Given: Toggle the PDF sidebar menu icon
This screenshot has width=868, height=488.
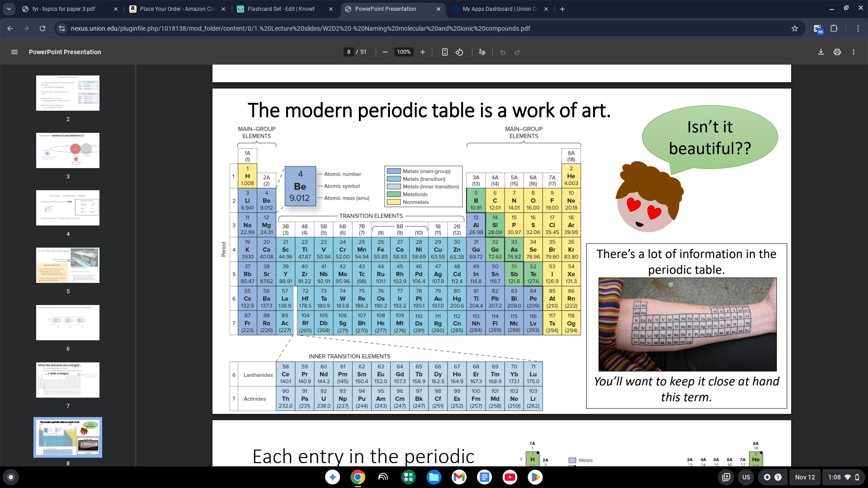Looking at the screenshot, I should click(x=14, y=52).
